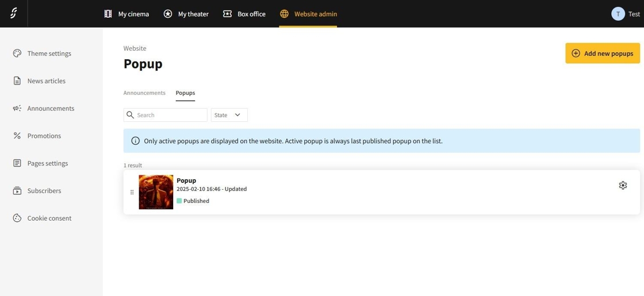644x296 pixels.
Task: Open the News articles sidebar link
Action: point(46,81)
